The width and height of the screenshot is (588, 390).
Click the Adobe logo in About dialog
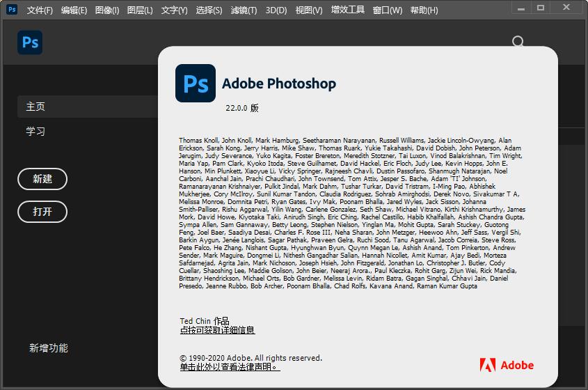tap(507, 365)
